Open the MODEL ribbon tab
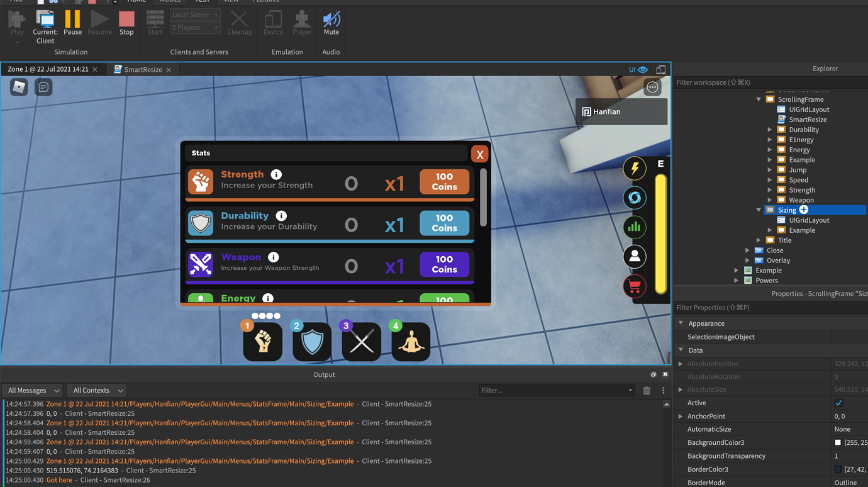Image resolution: width=868 pixels, height=487 pixels. (169, 1)
